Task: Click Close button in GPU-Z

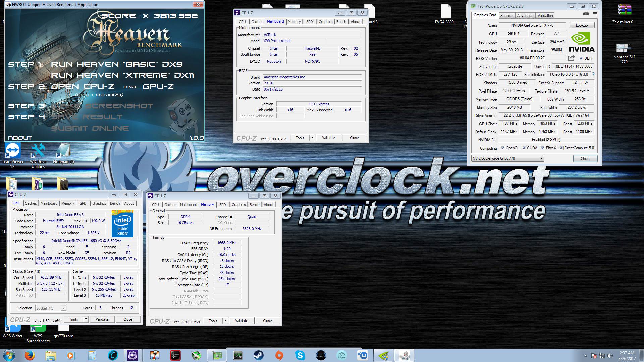Action: (585, 159)
